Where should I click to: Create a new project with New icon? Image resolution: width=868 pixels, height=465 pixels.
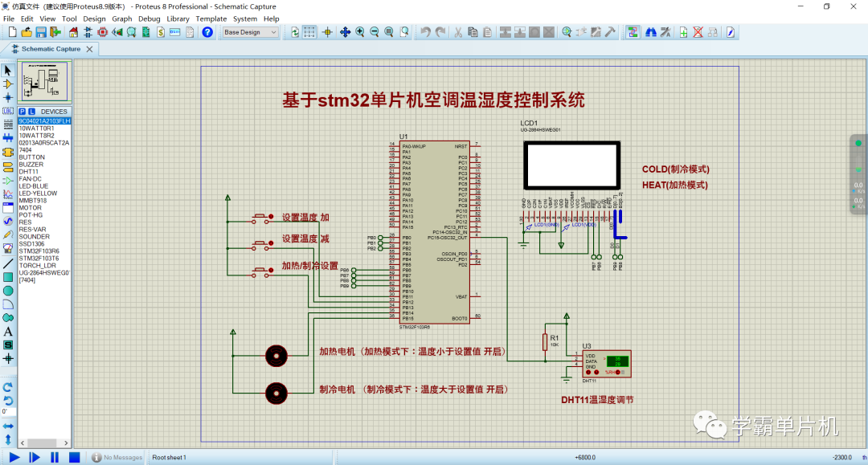pos(12,33)
